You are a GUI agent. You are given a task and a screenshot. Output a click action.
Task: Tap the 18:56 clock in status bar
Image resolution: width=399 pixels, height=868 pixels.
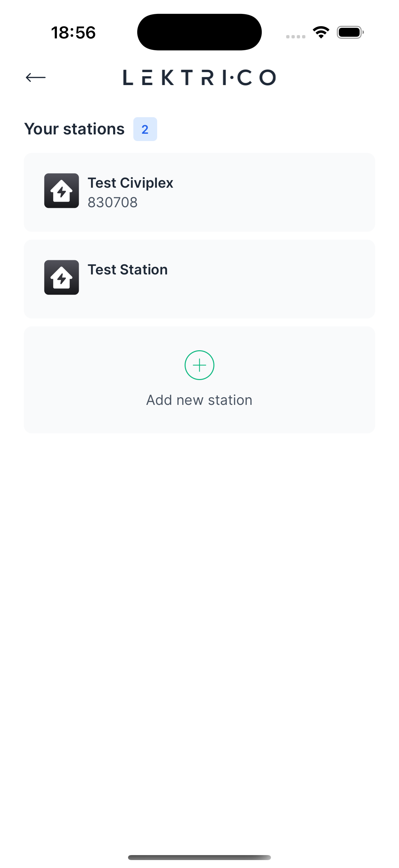73,33
